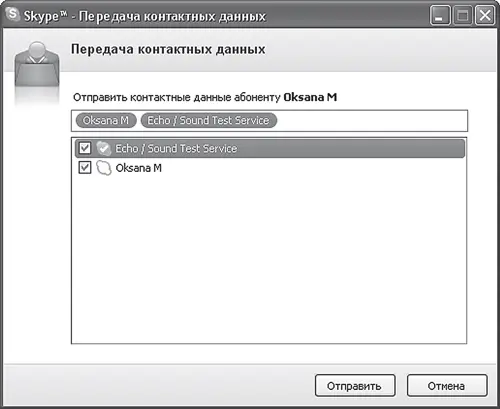Click the window title text Skype - Передача контактных данных
The width and height of the screenshot is (500, 409).
145,16
